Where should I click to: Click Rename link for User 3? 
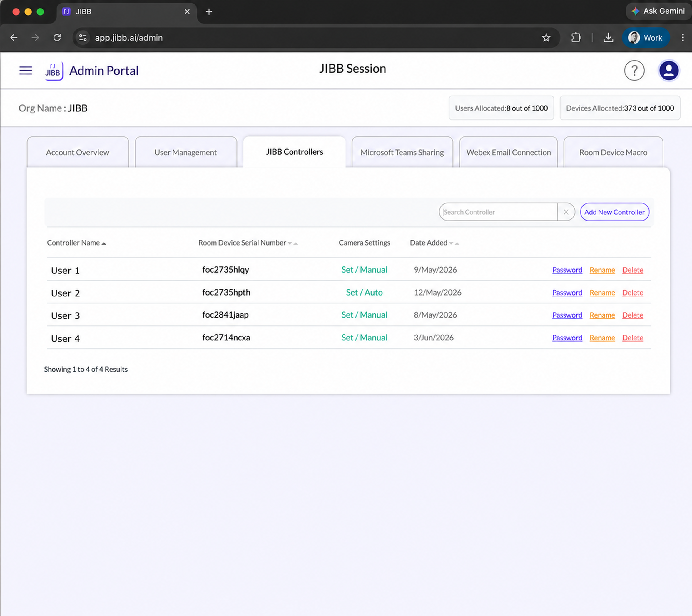click(x=602, y=315)
